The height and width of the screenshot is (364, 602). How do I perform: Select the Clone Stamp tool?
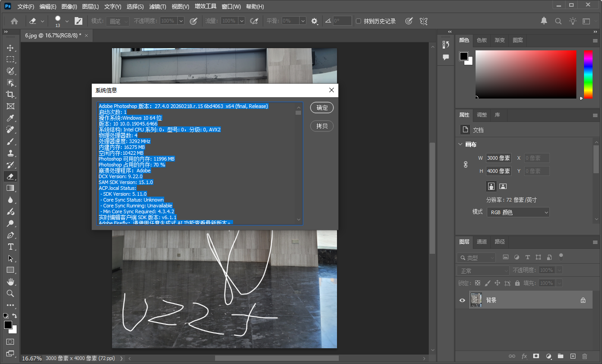point(11,153)
